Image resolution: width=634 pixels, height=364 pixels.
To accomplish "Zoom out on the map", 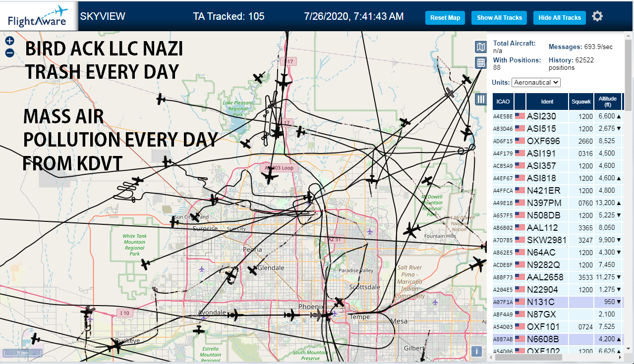I will tap(9, 52).
